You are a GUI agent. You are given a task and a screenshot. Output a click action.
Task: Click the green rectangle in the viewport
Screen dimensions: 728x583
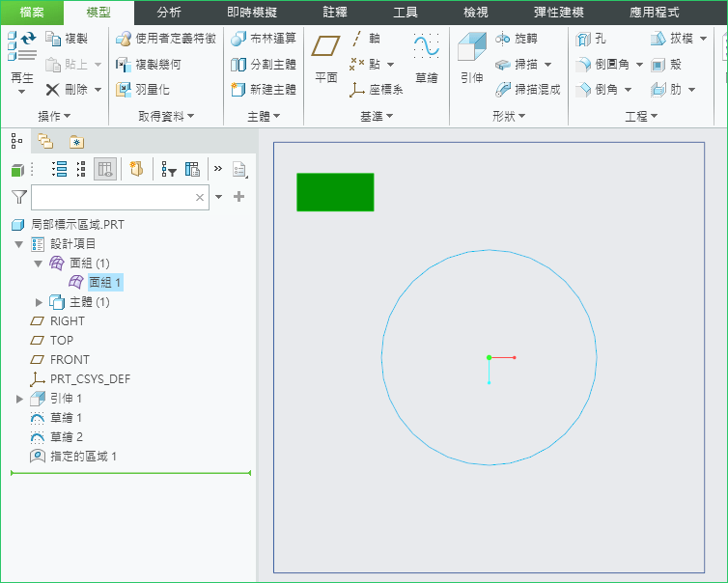point(334,192)
